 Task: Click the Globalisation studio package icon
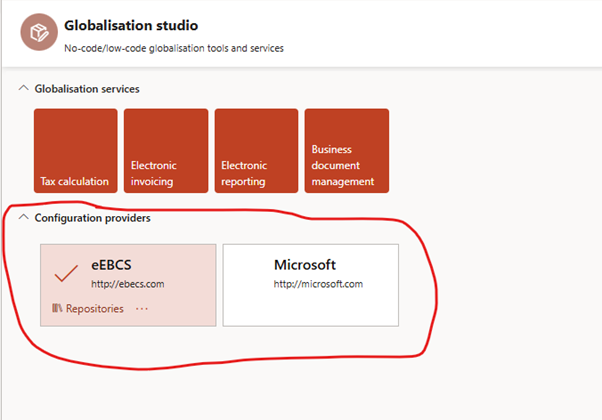click(39, 32)
